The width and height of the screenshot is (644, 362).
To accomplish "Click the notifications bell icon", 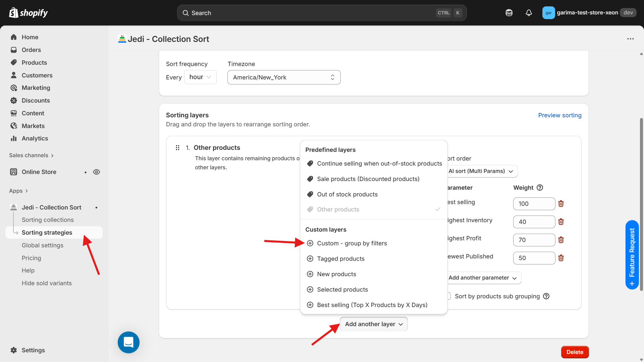I will point(529,13).
